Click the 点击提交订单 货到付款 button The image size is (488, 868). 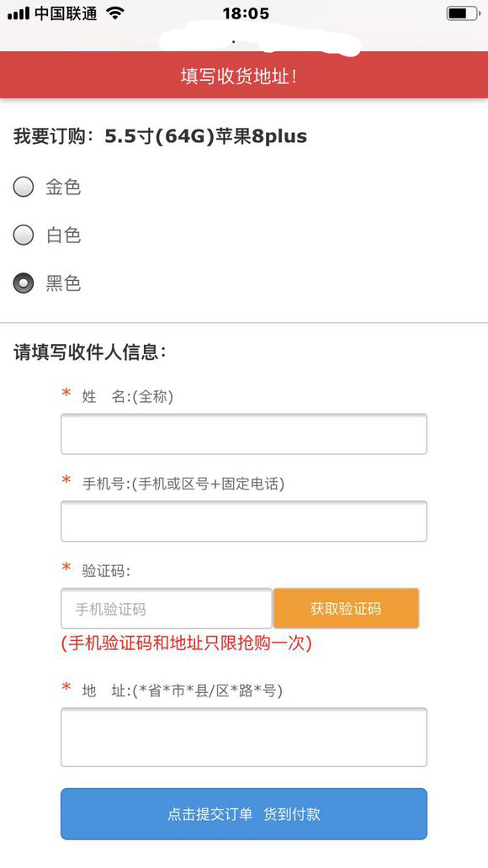click(x=243, y=813)
